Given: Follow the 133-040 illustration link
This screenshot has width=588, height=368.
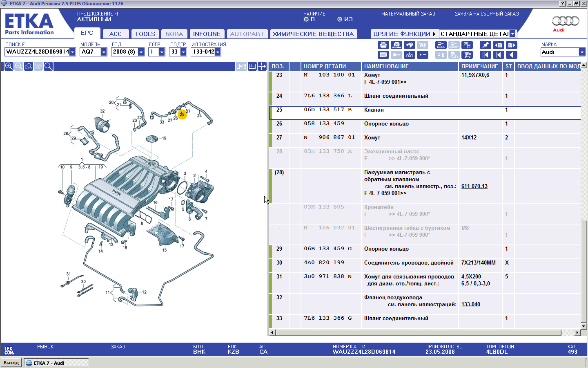Looking at the screenshot, I should click(x=470, y=304).
